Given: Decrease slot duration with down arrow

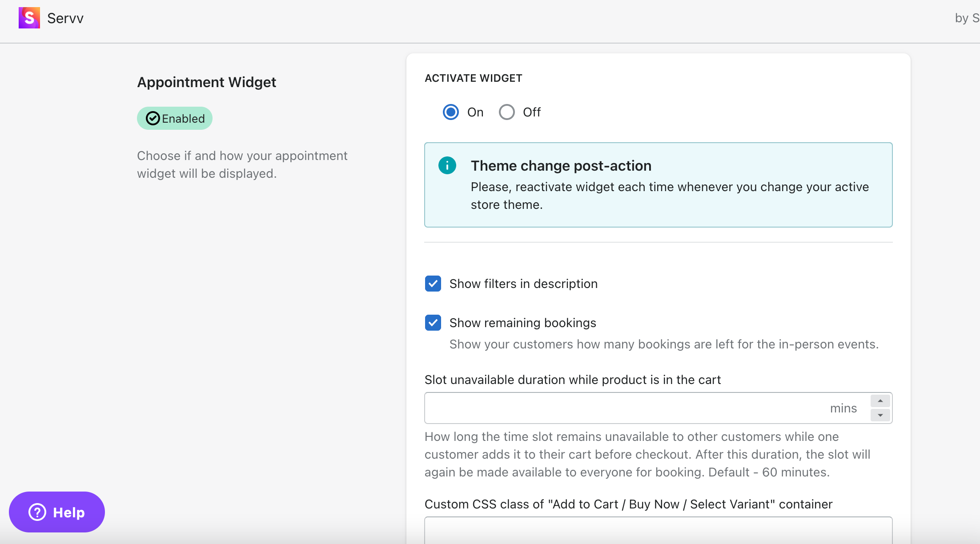Looking at the screenshot, I should (x=880, y=415).
